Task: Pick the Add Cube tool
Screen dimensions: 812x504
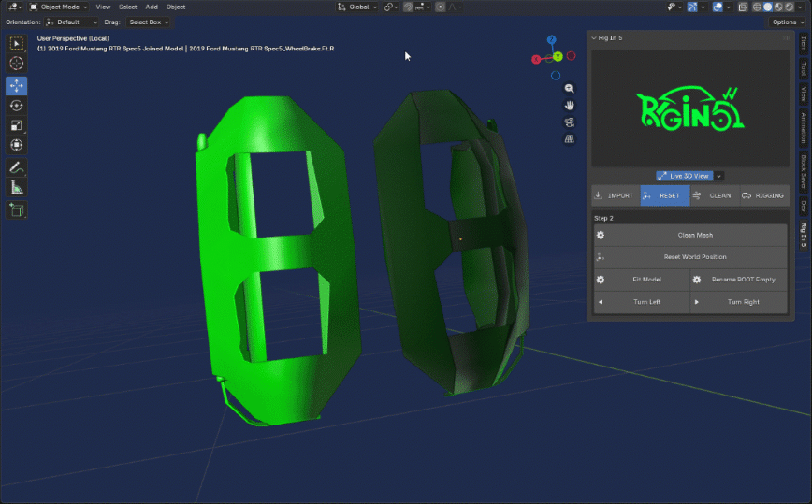Action: (17, 209)
